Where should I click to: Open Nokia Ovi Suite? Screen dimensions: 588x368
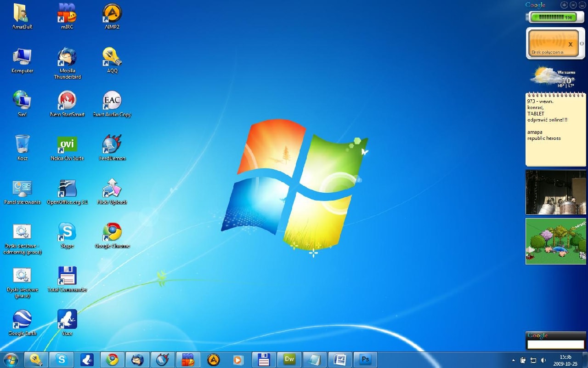[x=67, y=144]
